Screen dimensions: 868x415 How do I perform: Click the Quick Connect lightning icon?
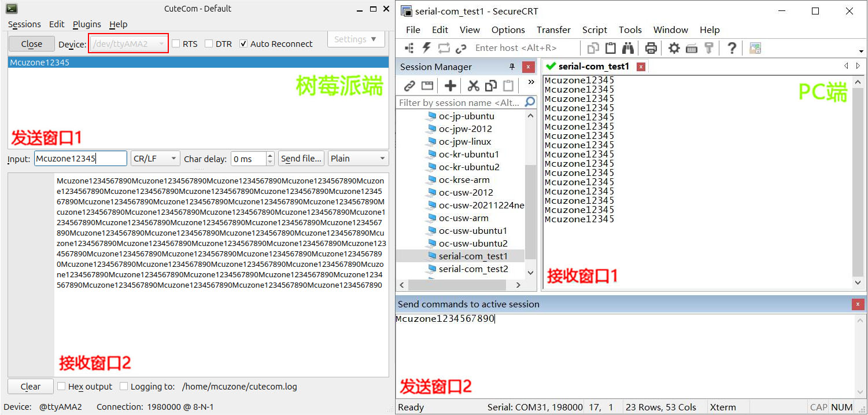[x=427, y=48]
